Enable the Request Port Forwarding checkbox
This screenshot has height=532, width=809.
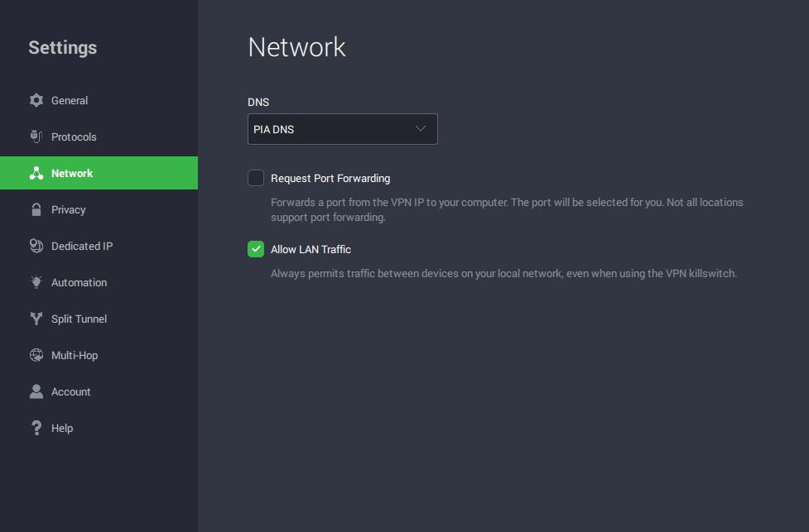coord(256,178)
